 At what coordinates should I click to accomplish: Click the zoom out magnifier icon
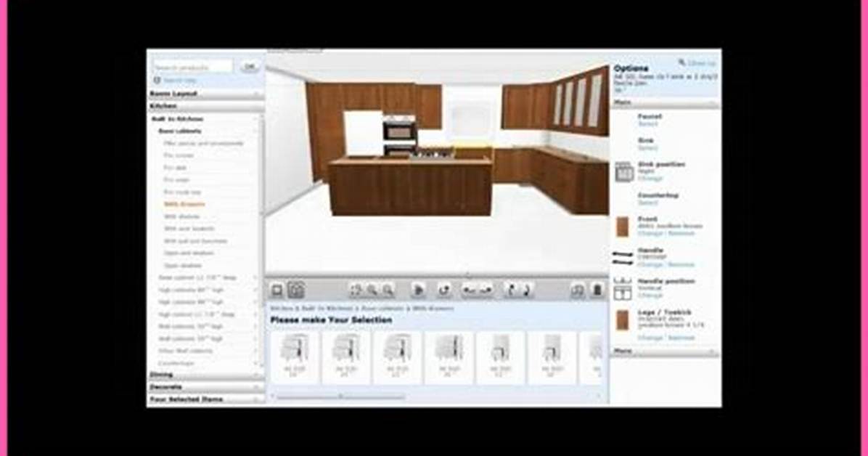(x=388, y=290)
